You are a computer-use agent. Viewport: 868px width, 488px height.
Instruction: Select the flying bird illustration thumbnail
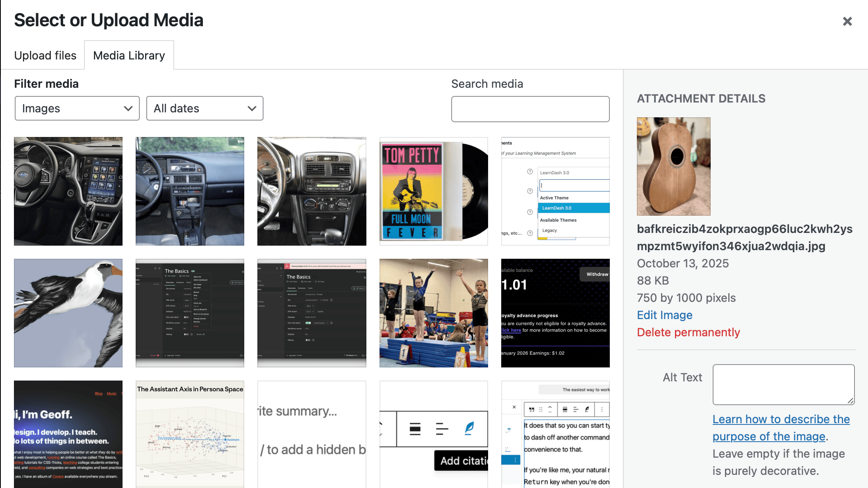68,313
